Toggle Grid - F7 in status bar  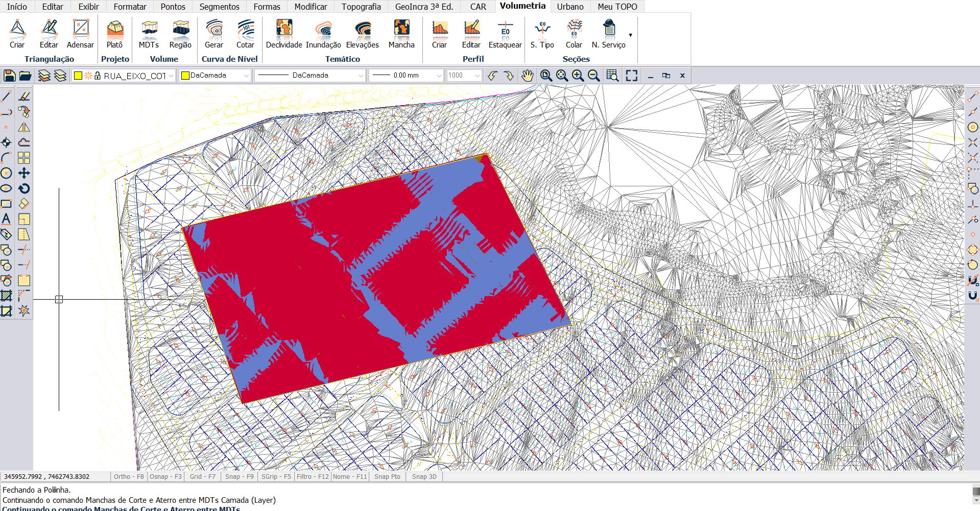click(x=202, y=476)
